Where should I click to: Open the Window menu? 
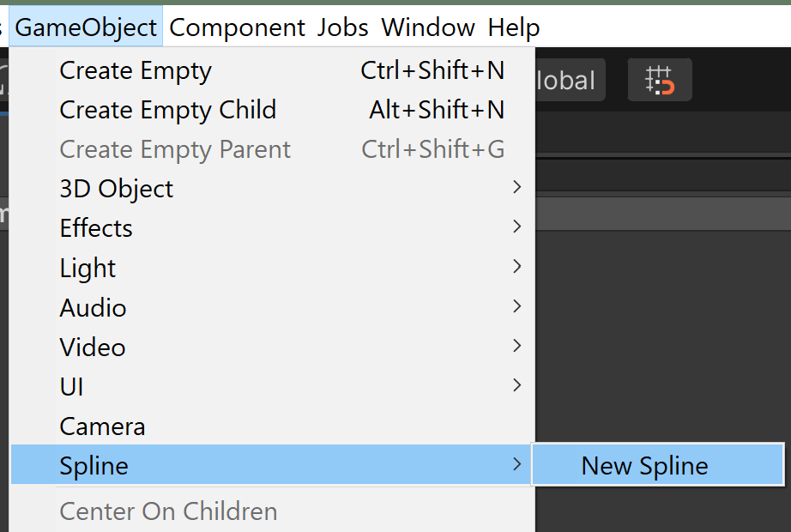tap(428, 27)
